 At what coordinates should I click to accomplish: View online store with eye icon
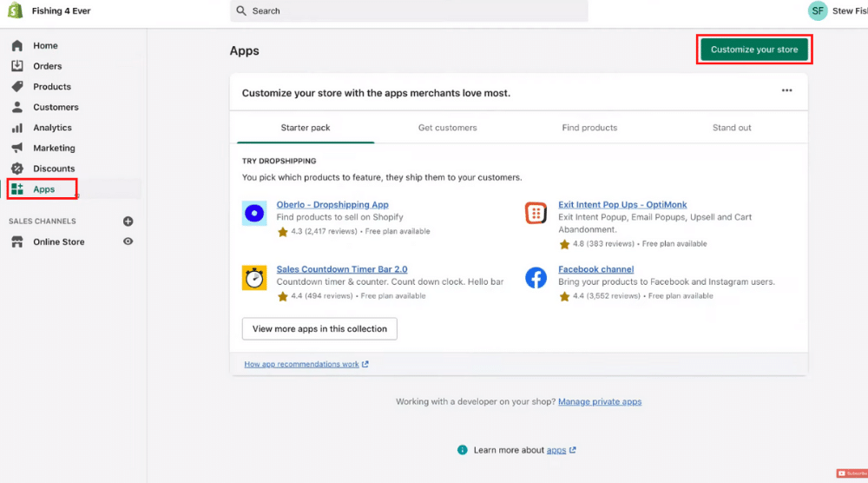(x=128, y=241)
